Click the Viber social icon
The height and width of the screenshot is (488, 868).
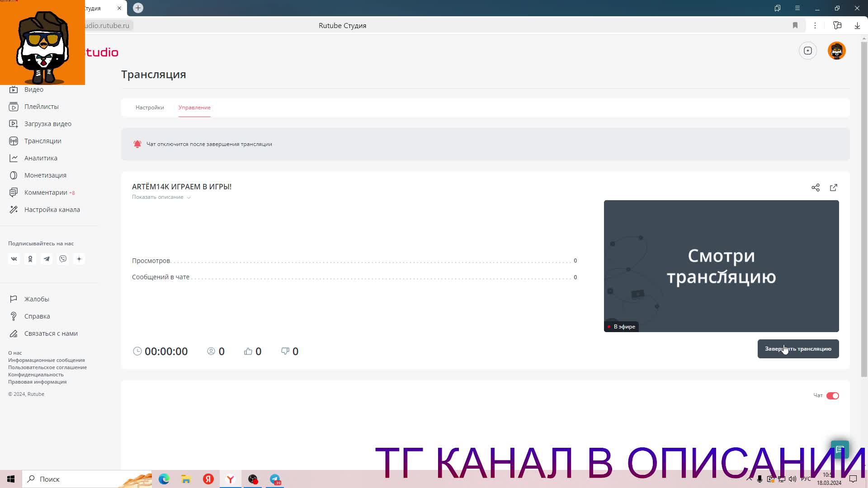coord(63,259)
